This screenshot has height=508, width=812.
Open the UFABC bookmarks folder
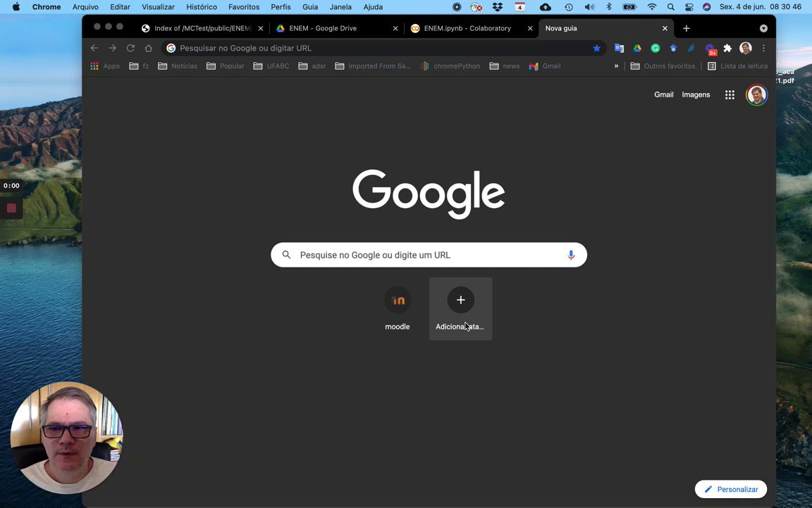point(271,66)
